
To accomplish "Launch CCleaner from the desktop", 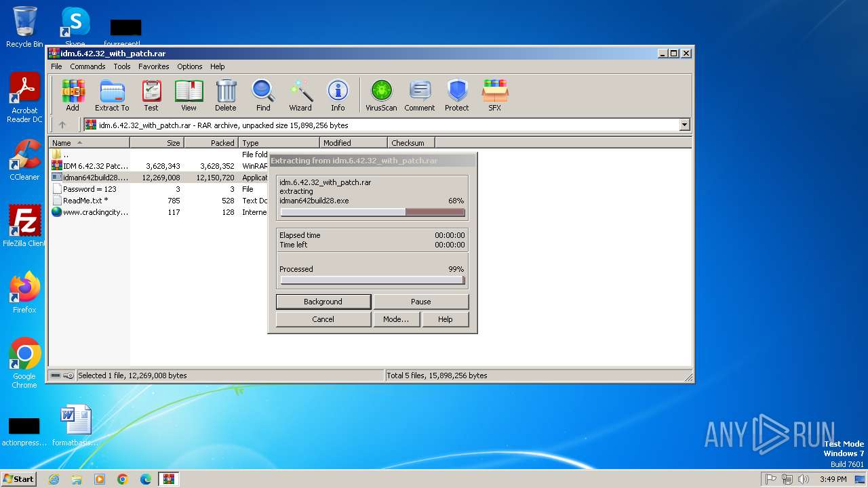I will tap(24, 160).
